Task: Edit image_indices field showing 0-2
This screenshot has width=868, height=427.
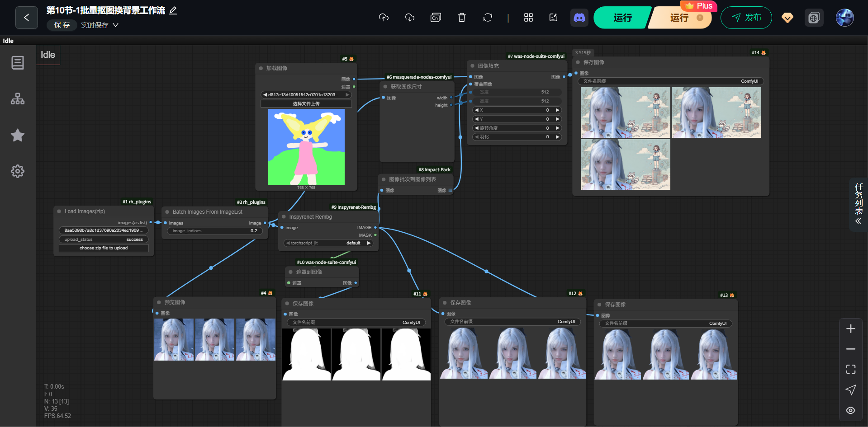Action: coord(215,231)
